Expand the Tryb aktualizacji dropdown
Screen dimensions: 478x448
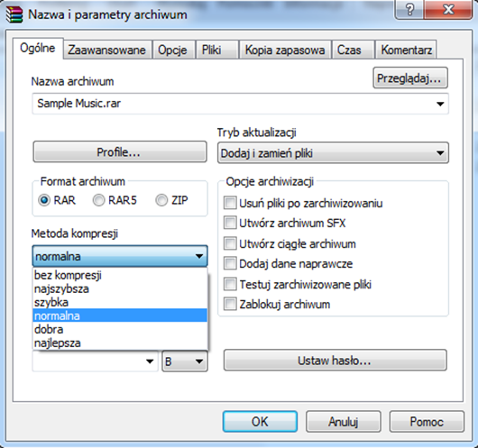(x=333, y=153)
